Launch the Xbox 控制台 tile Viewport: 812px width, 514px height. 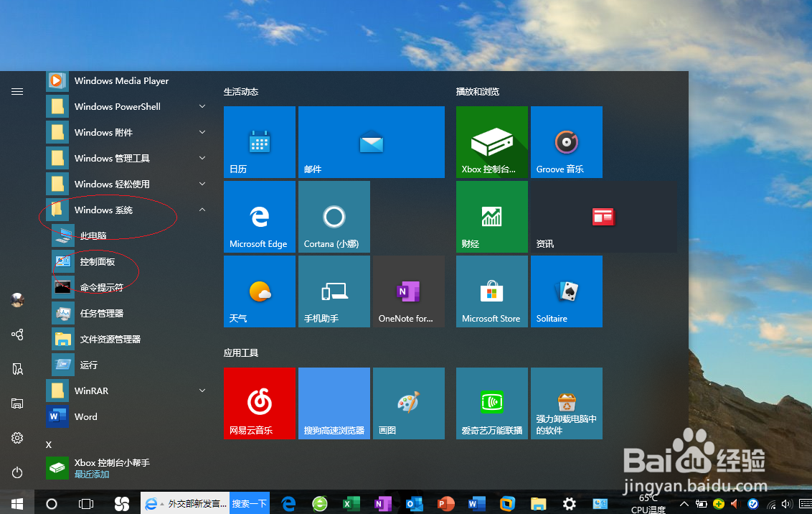point(492,142)
